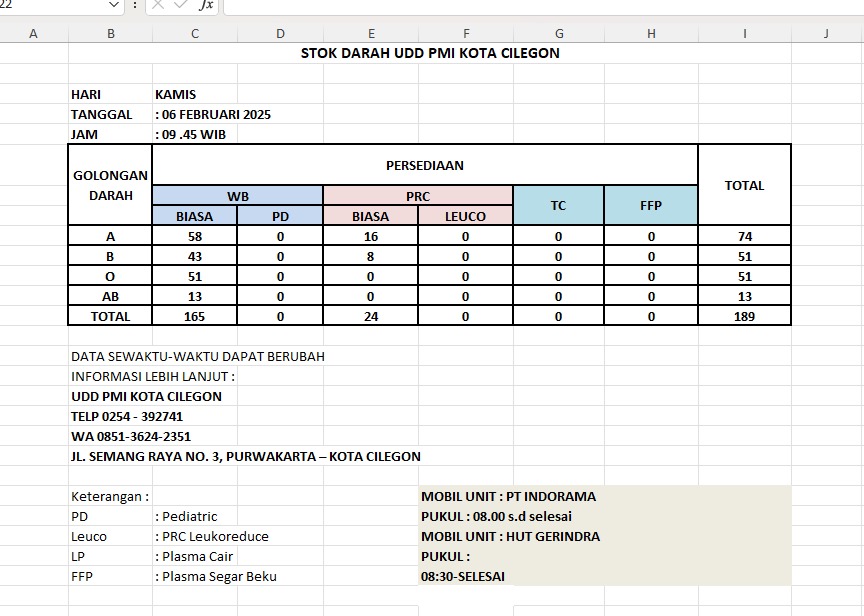Click the title cell STOK DARAH UDD PMI KOTA CILEGON
The height and width of the screenshot is (616, 864).
coord(430,53)
